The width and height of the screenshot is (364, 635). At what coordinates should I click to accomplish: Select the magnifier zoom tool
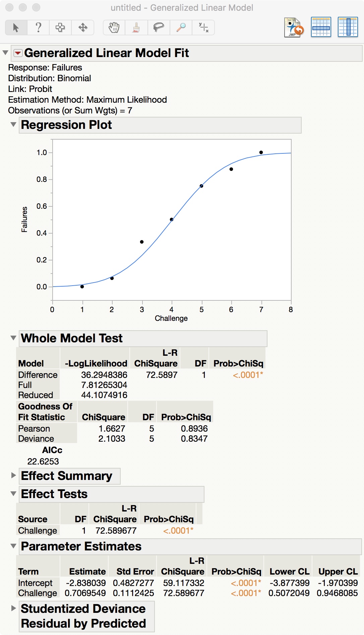tap(181, 28)
